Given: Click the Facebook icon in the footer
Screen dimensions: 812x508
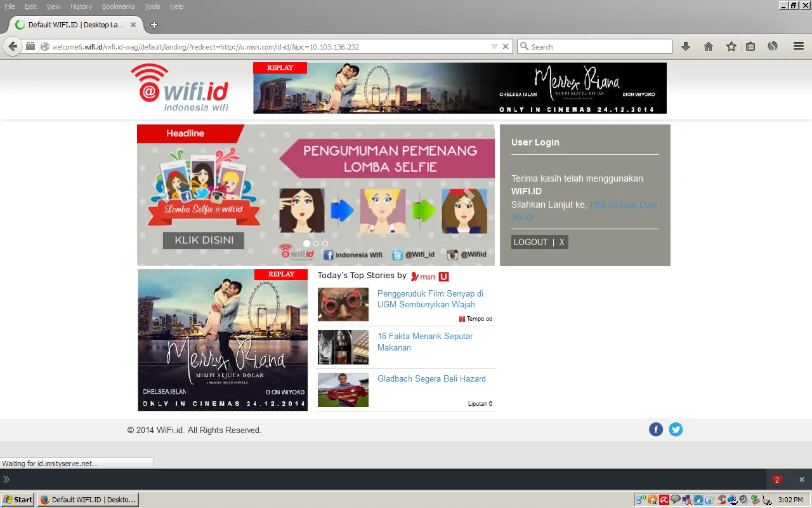Looking at the screenshot, I should (656, 430).
